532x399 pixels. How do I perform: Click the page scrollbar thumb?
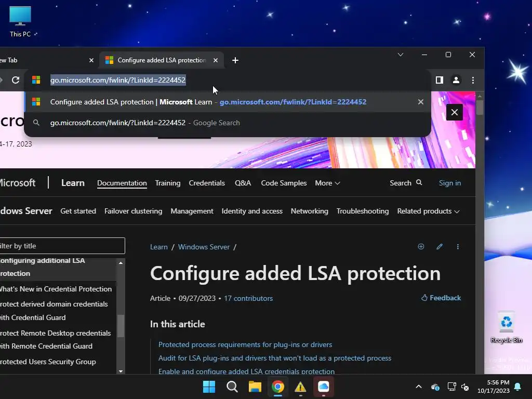(480, 108)
